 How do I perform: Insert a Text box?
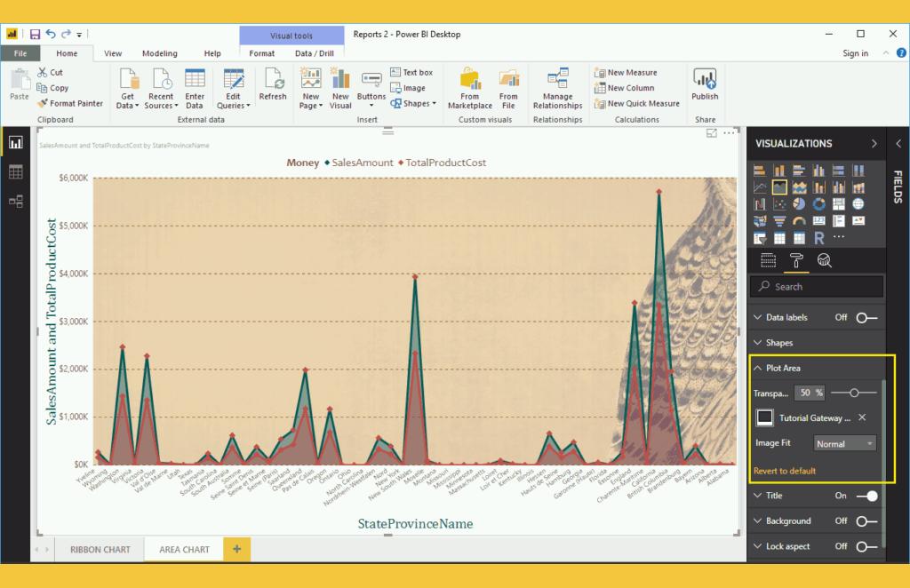point(411,73)
